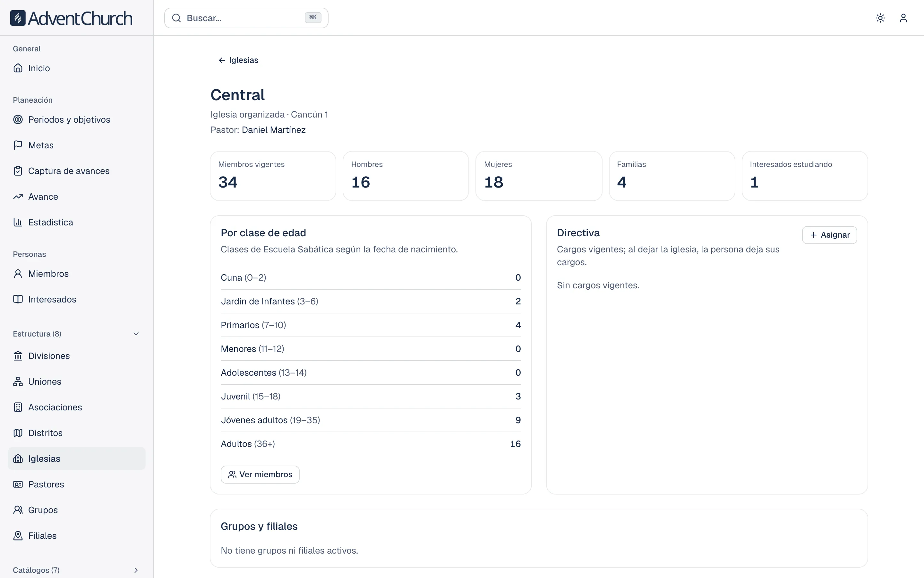Open Pastores from the sidebar
This screenshot has width=924, height=578.
pos(76,484)
